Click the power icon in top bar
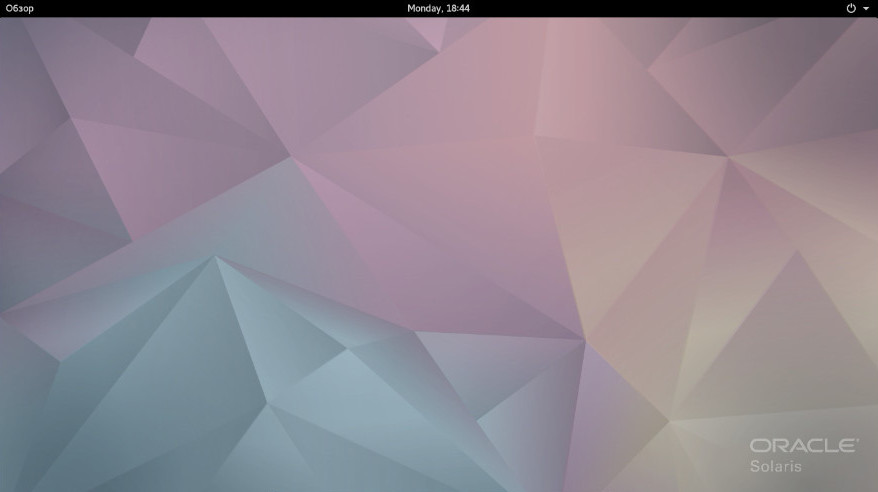Screen dimensions: 878x492 coord(851,8)
